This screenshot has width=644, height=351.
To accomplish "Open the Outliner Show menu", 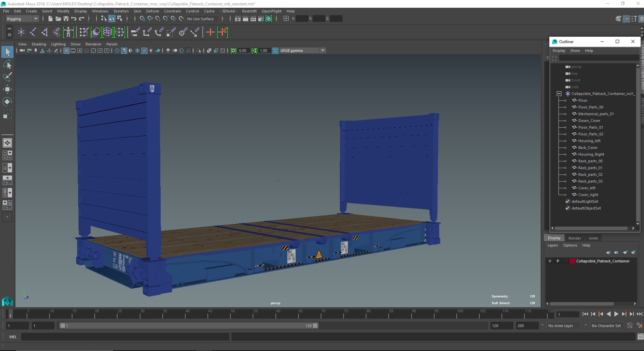I will tap(575, 51).
